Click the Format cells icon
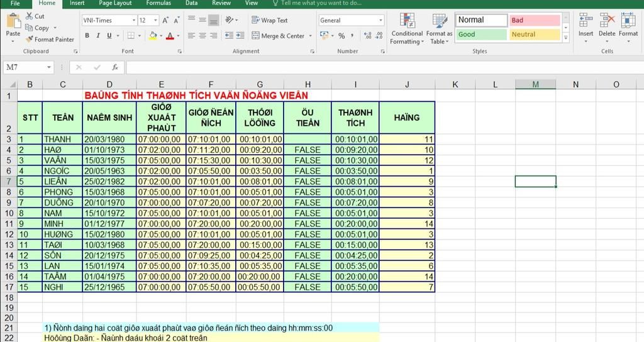The image size is (644, 342). pos(628,21)
